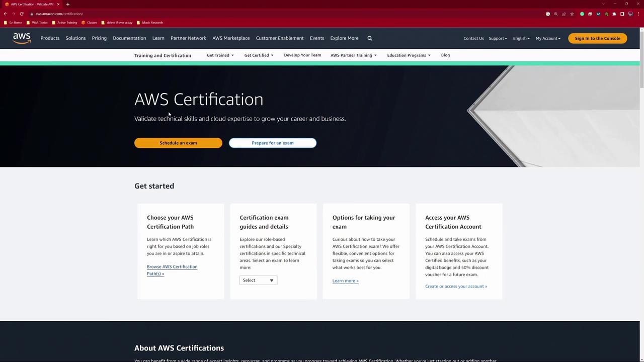Expand the Get Trained dropdown
The image size is (644, 362).
coord(220,55)
